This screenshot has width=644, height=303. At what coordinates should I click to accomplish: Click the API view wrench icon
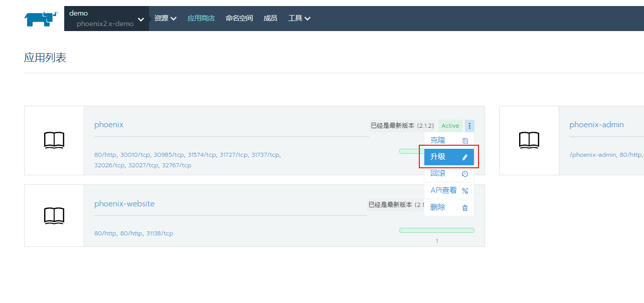pos(465,191)
